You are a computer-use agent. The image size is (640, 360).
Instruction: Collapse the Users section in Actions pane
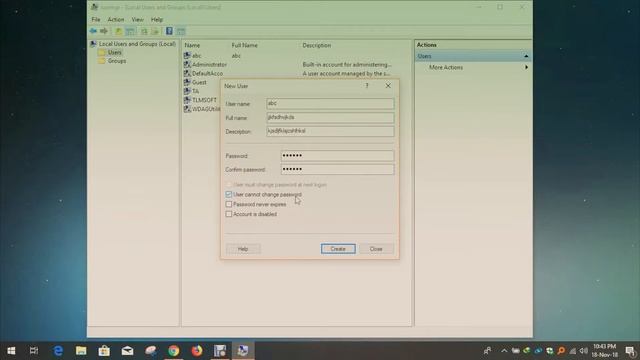(x=526, y=56)
